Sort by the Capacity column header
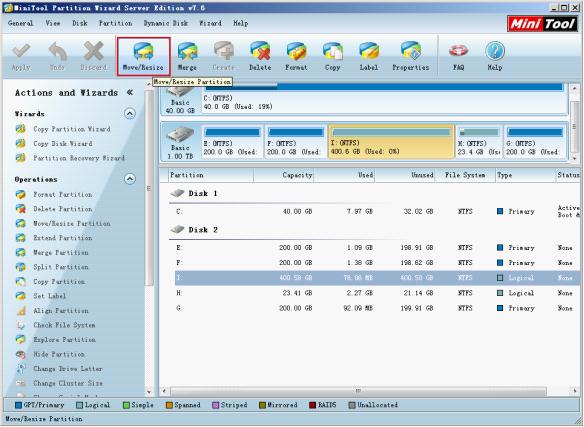The width and height of the screenshot is (584, 427). pos(284,175)
